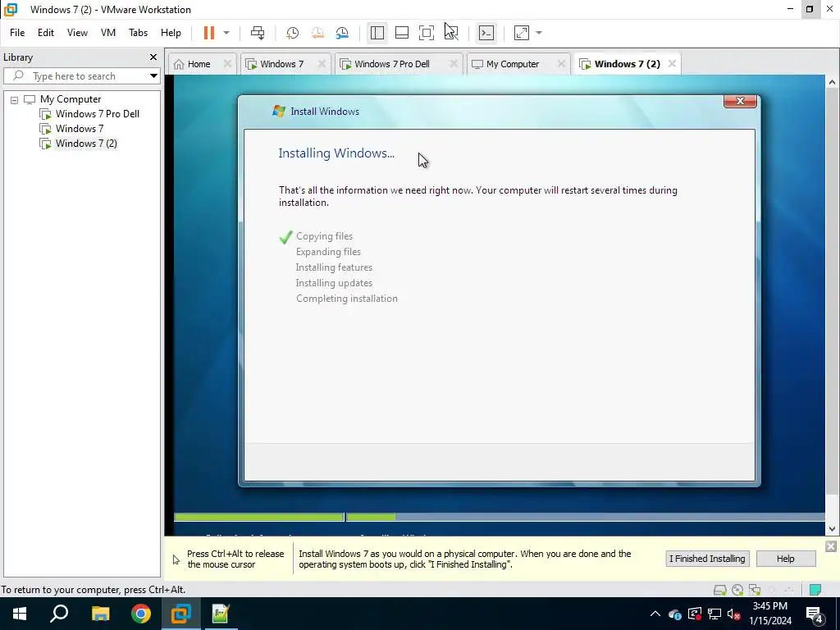This screenshot has width=840, height=630.
Task: Toggle the thumbnail bar view icon
Action: tap(402, 33)
